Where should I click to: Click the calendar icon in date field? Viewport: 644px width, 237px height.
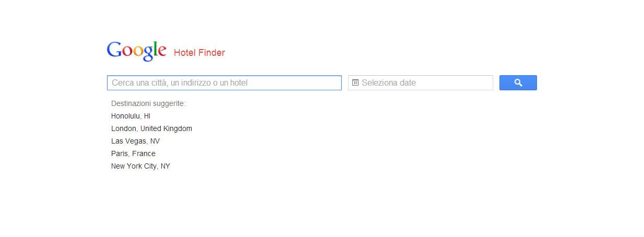355,82
